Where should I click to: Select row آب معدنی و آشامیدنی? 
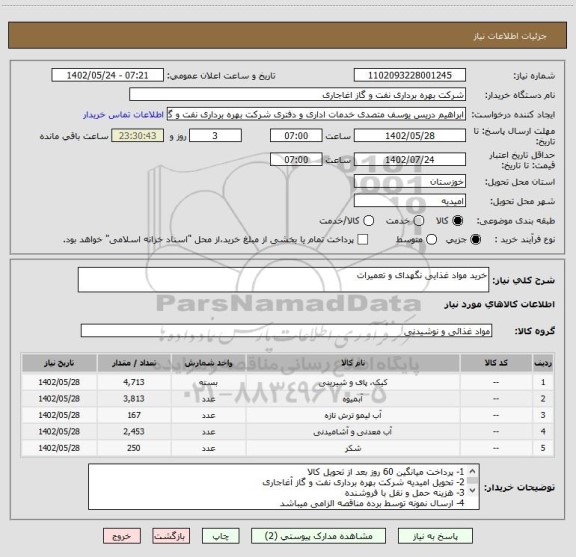(288, 431)
